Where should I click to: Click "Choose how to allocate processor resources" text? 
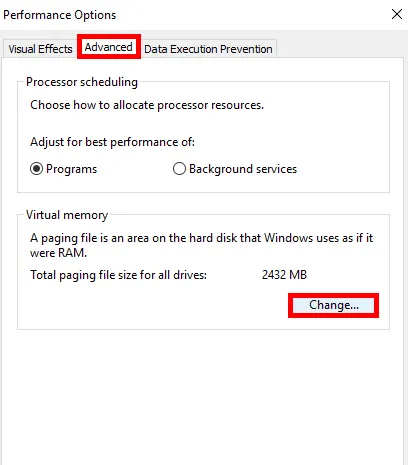147,105
